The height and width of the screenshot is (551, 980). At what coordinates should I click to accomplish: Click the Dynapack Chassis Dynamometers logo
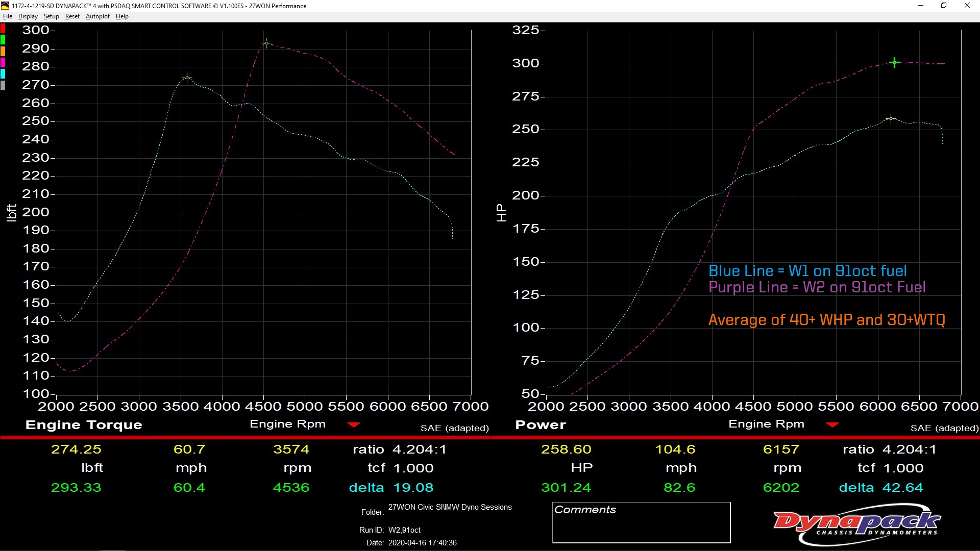pyautogui.click(x=857, y=524)
